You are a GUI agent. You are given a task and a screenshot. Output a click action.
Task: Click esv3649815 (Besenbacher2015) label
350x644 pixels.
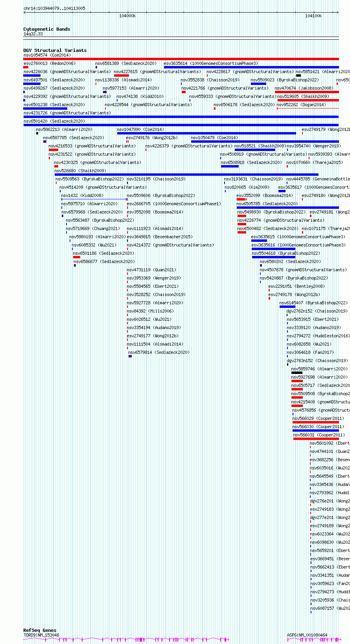(x=159, y=237)
